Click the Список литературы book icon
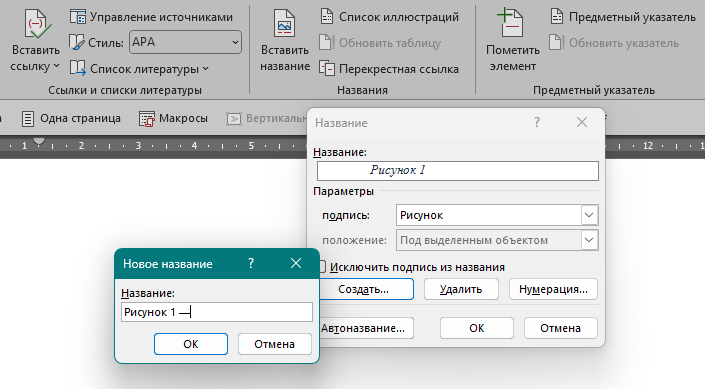The width and height of the screenshot is (705, 389). coord(77,68)
